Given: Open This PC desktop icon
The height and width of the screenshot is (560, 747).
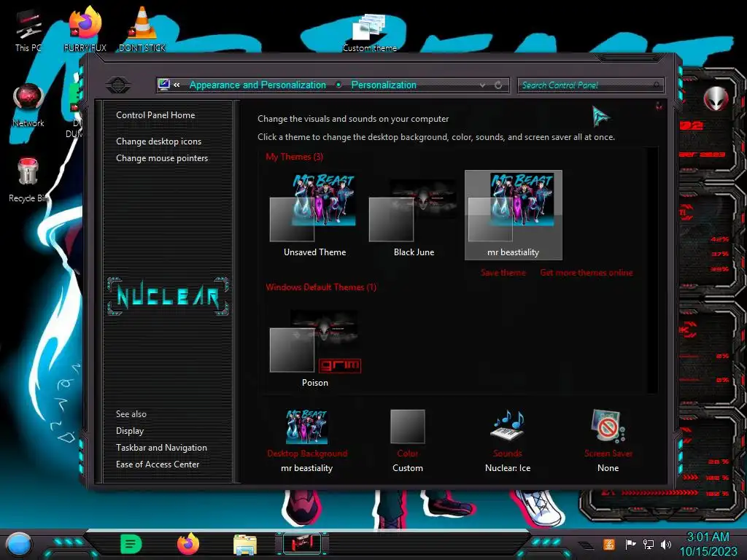Looking at the screenshot, I should [x=28, y=31].
